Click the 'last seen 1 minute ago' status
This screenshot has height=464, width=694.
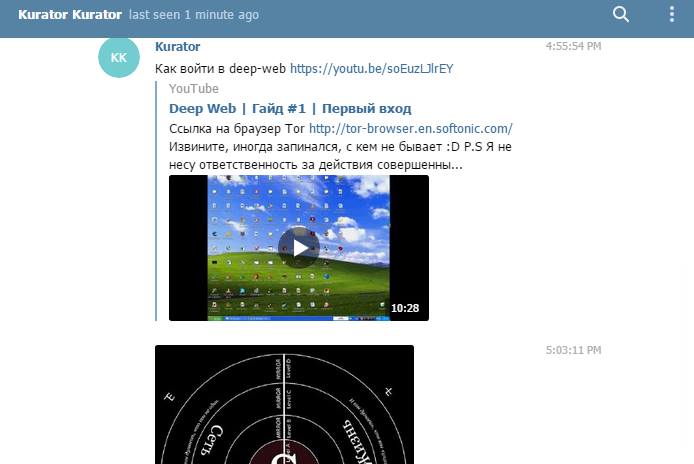click(194, 15)
